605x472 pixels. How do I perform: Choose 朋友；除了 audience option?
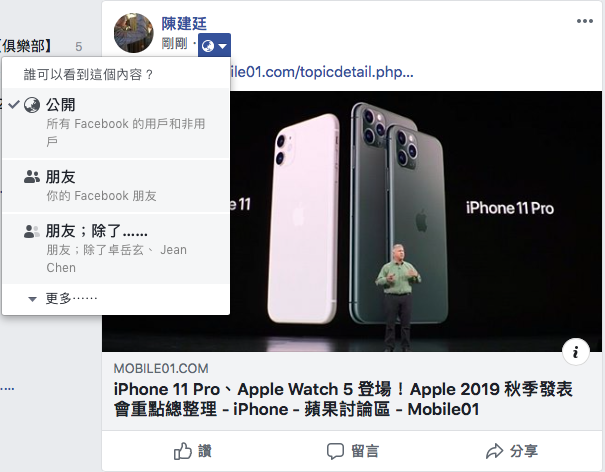click(x=116, y=249)
